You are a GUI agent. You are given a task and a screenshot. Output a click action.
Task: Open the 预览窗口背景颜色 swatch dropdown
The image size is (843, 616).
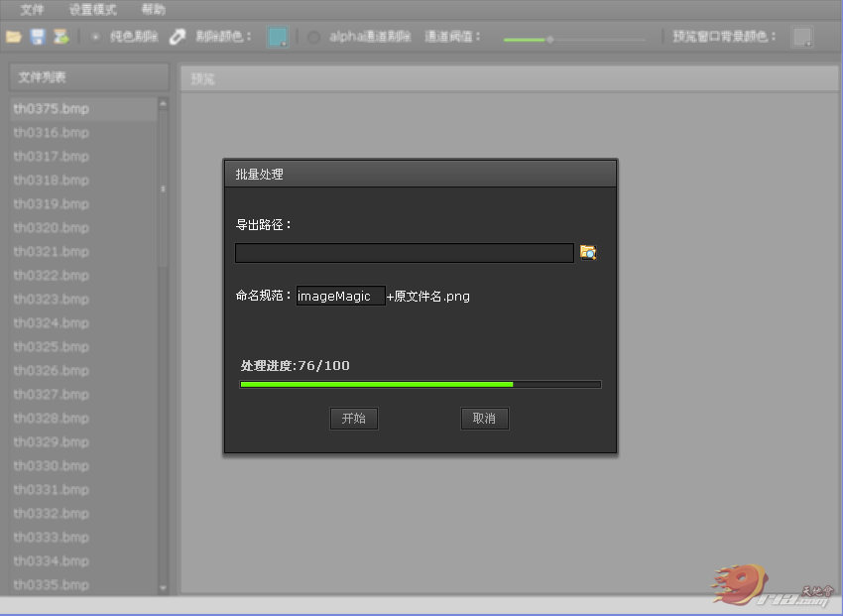[802, 37]
